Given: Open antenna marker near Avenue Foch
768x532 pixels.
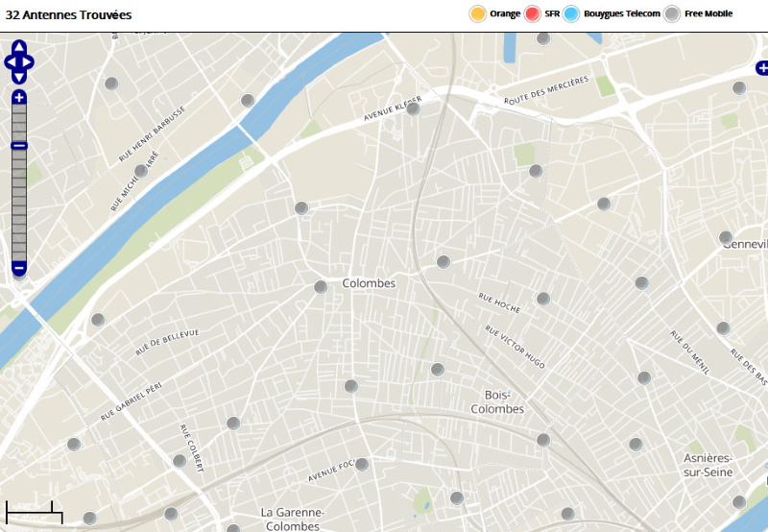Looking at the screenshot, I should coord(362,464).
